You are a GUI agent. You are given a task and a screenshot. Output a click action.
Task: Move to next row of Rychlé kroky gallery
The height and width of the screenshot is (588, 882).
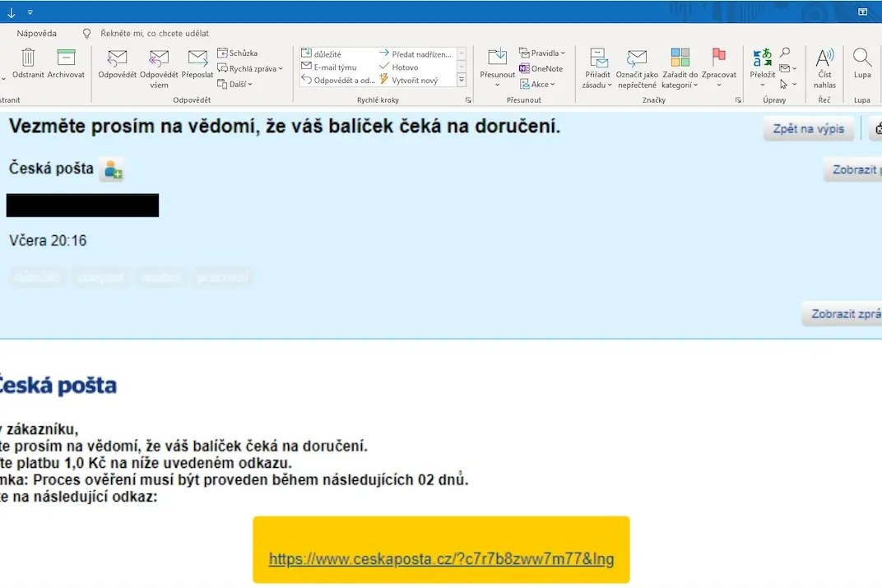tap(462, 67)
